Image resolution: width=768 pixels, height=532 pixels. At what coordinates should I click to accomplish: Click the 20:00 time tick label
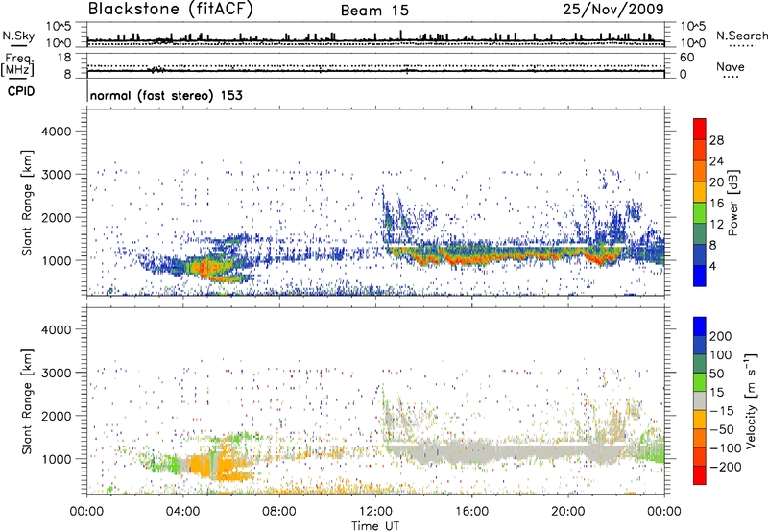[567, 512]
